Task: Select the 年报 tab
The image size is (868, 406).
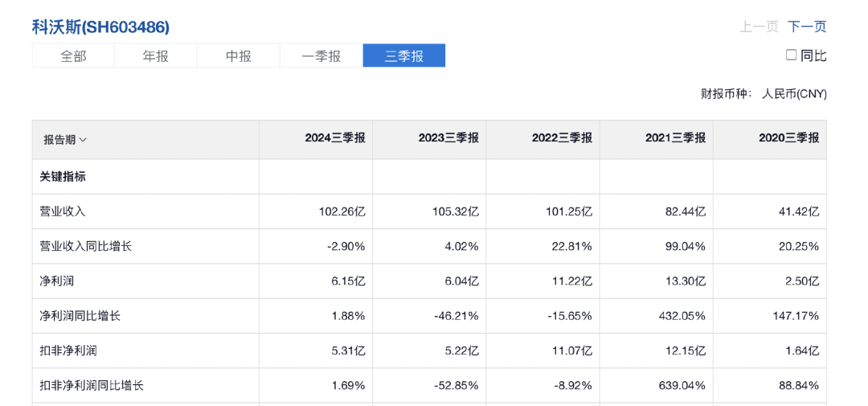Action: (156, 55)
